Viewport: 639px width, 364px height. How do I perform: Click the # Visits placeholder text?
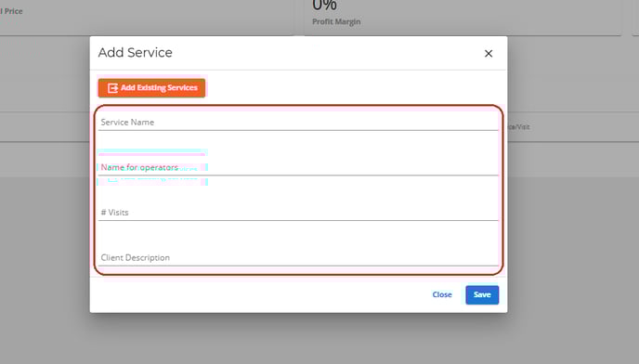[114, 213]
